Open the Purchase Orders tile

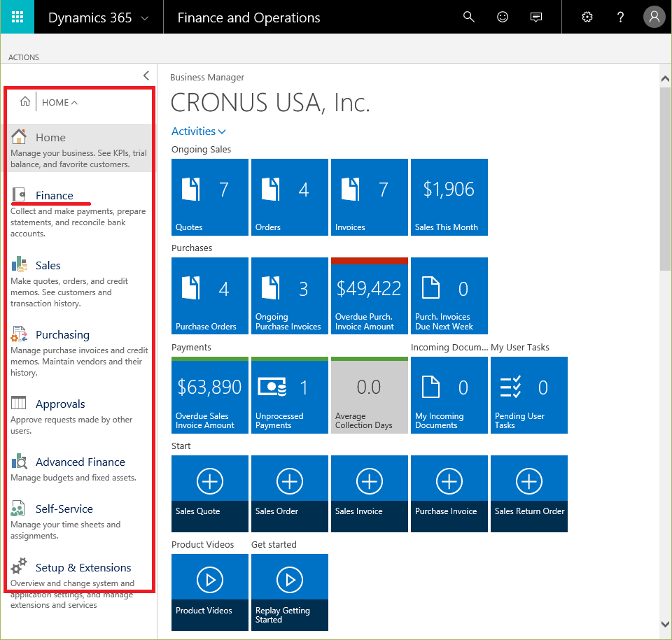(210, 296)
